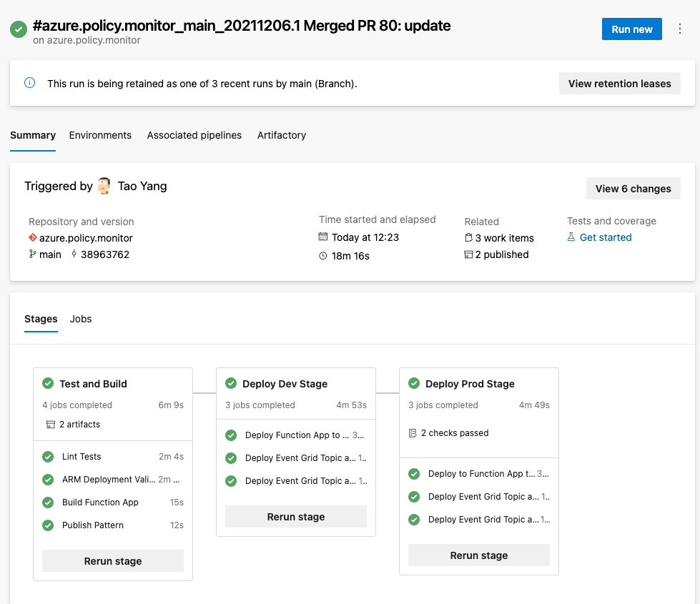
Task: Click the commit icon beside 38963762
Action: tap(74, 254)
